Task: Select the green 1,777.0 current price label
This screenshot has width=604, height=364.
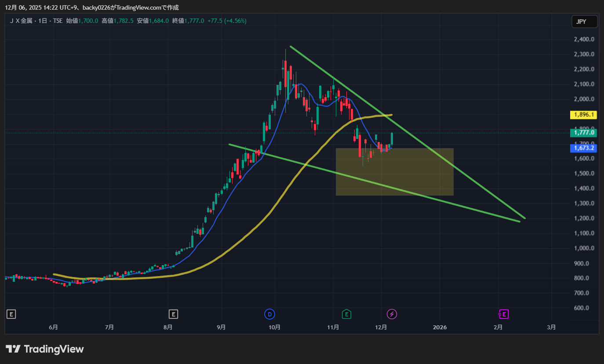Action: pyautogui.click(x=583, y=132)
